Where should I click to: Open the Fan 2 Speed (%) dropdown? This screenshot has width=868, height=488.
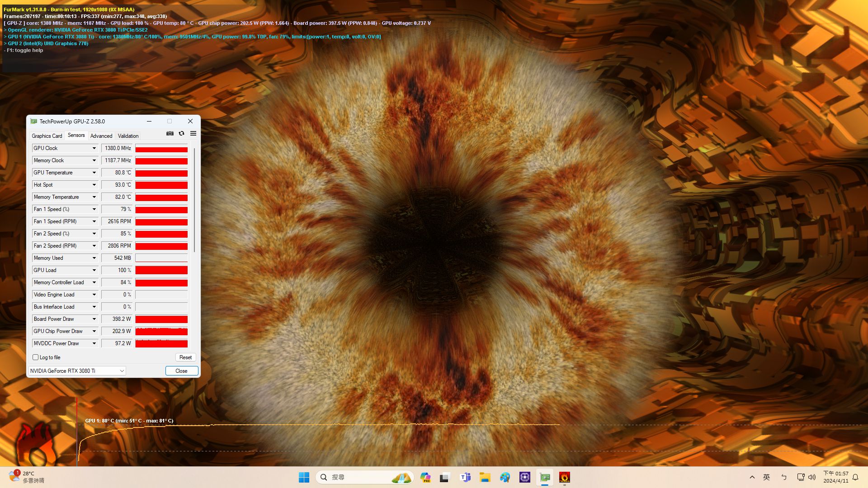point(94,234)
